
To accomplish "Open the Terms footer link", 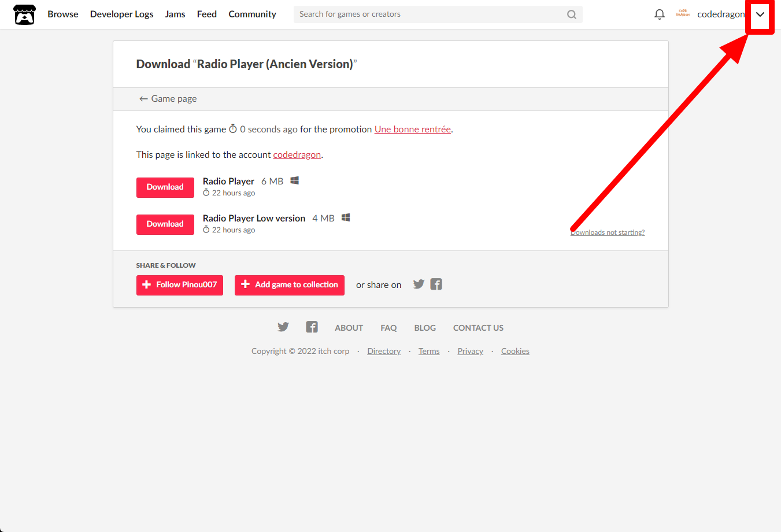I will [x=429, y=351].
